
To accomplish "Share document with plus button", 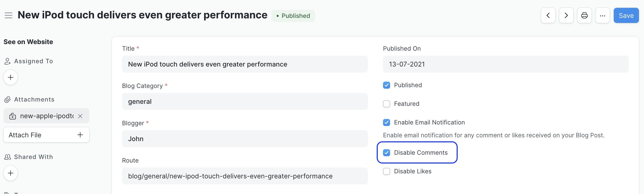I will tap(11, 173).
